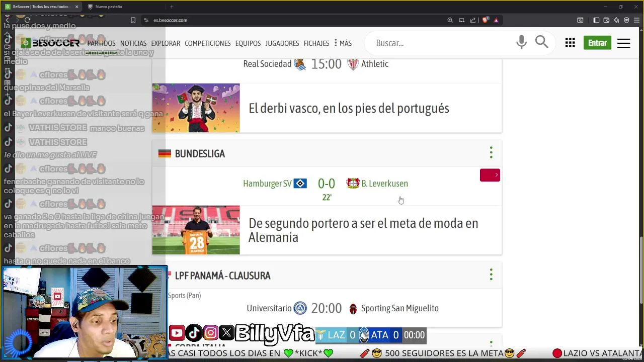This screenshot has height=362, width=644.
Task: Open the B. Leverkusen team name
Action: tap(384, 184)
